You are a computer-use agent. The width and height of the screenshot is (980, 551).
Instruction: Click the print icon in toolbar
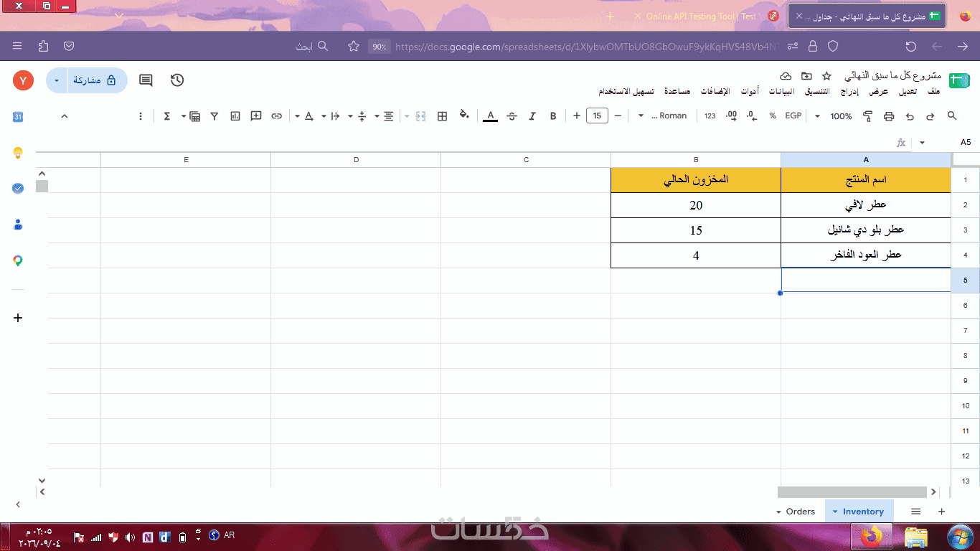point(889,116)
